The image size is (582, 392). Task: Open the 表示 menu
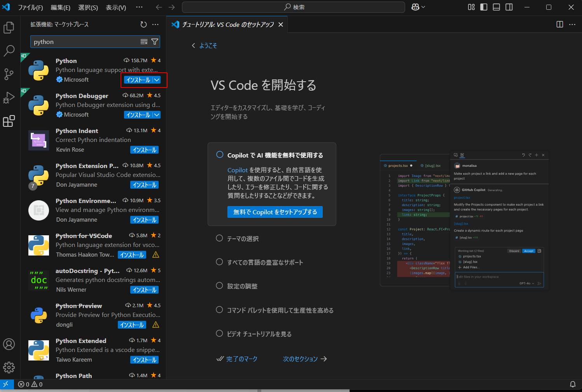(116, 7)
